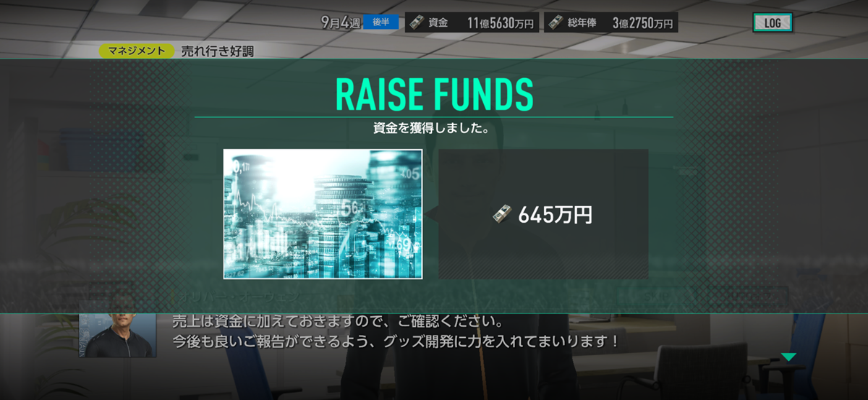Select the coins stock chart image
Viewport: 868px width, 400px height.
323,214
